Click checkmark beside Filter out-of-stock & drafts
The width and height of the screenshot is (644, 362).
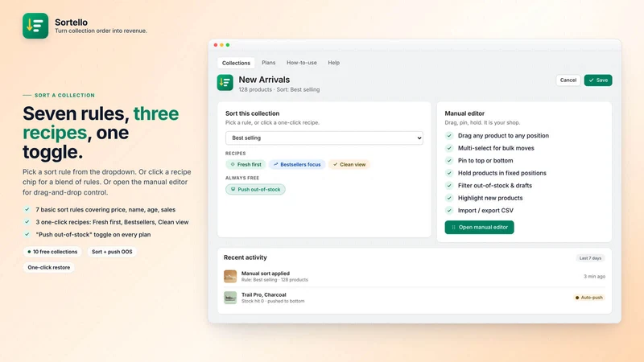449,186
